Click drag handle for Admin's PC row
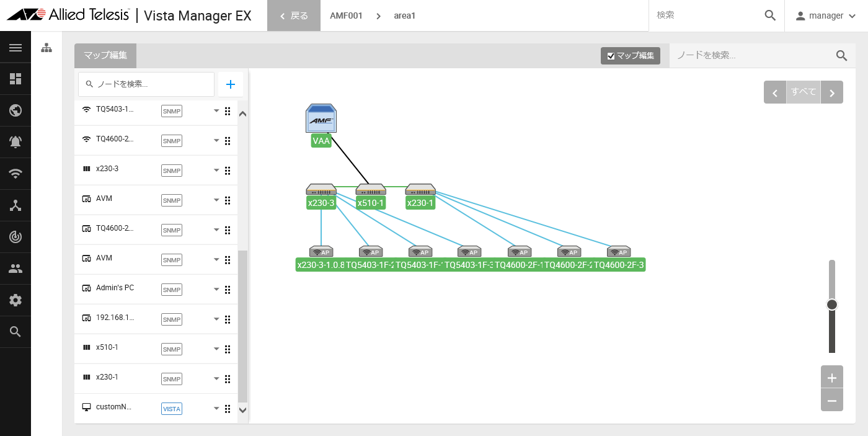 pyautogui.click(x=228, y=290)
